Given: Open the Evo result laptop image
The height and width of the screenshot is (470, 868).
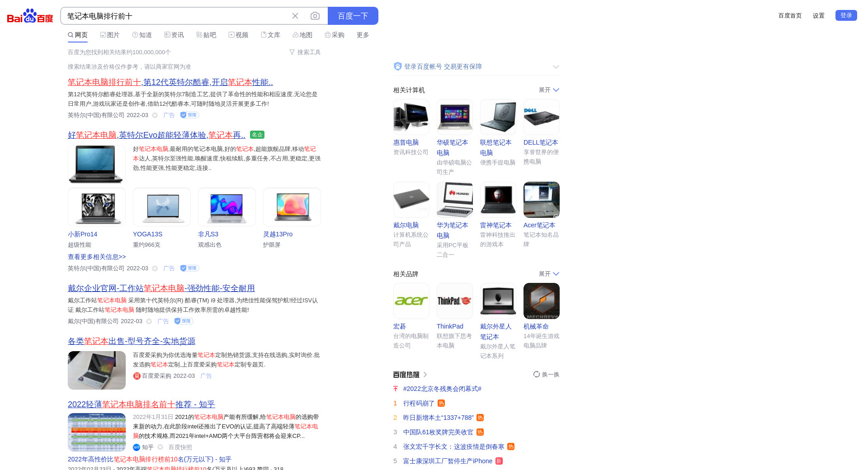Looking at the screenshot, I should click(x=97, y=164).
